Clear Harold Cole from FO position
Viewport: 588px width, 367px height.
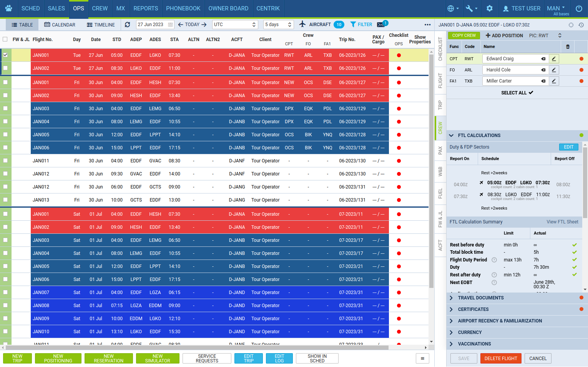543,70
